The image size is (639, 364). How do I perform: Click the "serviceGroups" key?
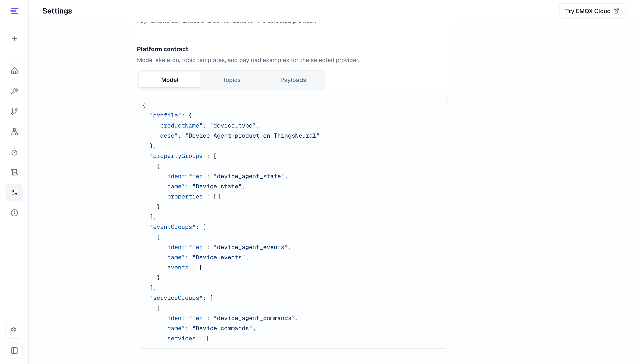pos(176,298)
